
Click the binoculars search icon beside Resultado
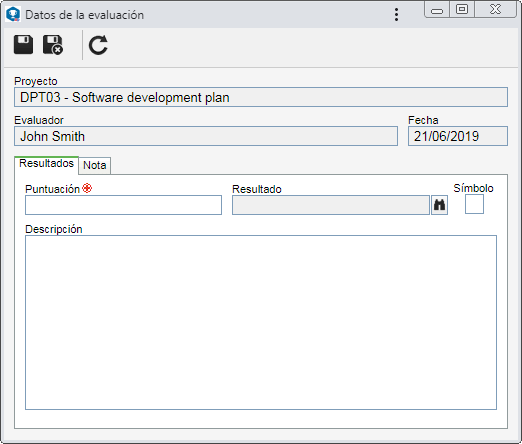tap(439, 205)
